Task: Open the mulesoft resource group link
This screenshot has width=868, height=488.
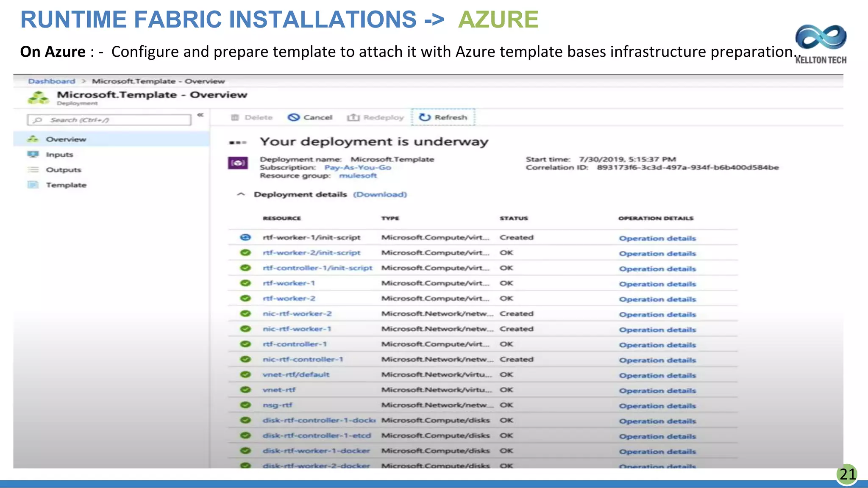Action: click(358, 175)
